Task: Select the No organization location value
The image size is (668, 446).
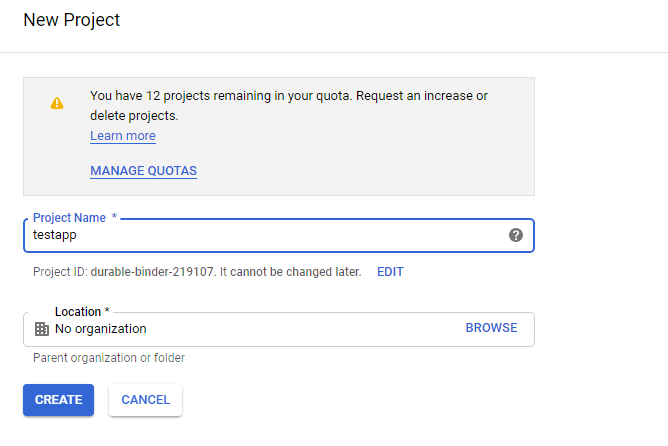Action: pyautogui.click(x=101, y=329)
